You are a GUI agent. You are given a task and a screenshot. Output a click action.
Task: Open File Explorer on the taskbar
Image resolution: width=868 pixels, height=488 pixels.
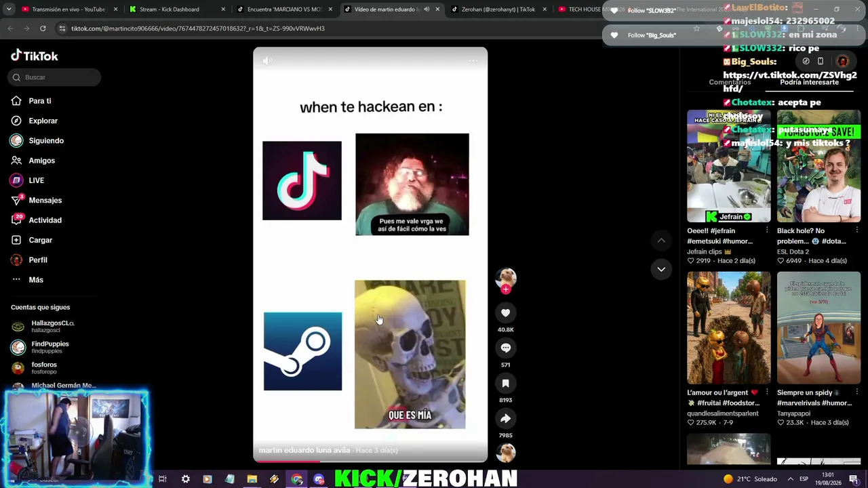(252, 479)
